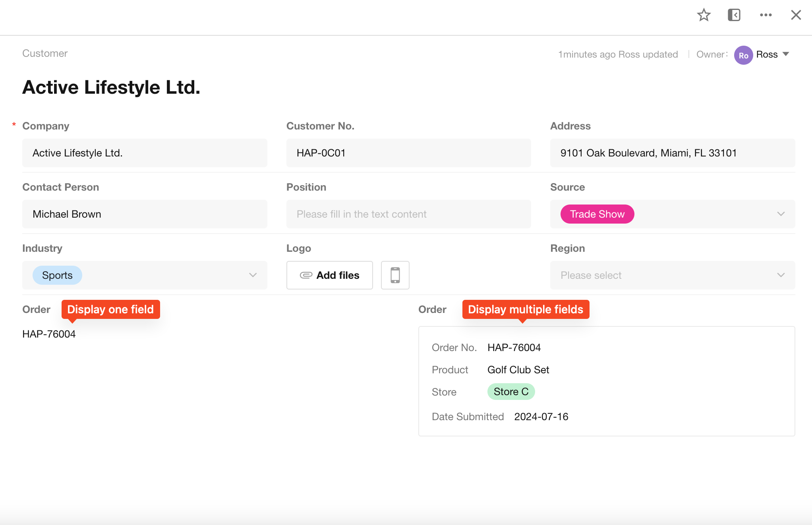Viewport: 812px width, 525px height.
Task: Open linked order HAP-76004 on left
Action: click(49, 334)
